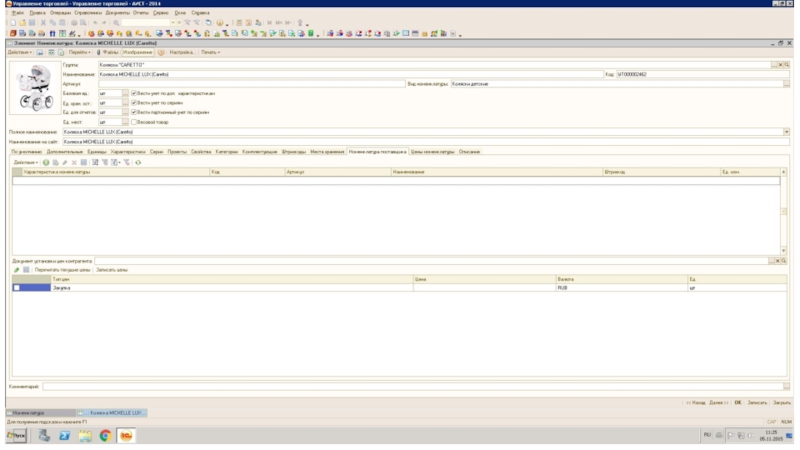Expand the Печать dropdown menu

point(210,52)
